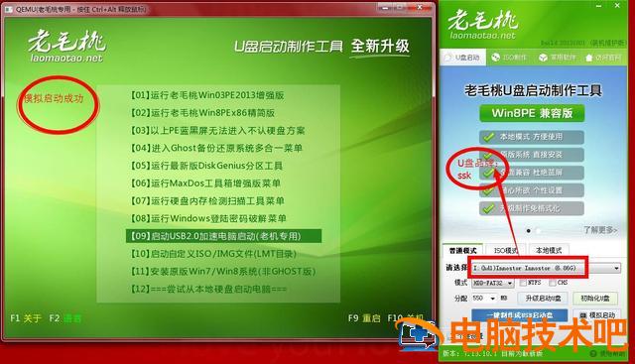The width and height of the screenshot is (635, 364).
Task: Click the 原版系统 直接安装 feature item
Action: pyautogui.click(x=532, y=155)
